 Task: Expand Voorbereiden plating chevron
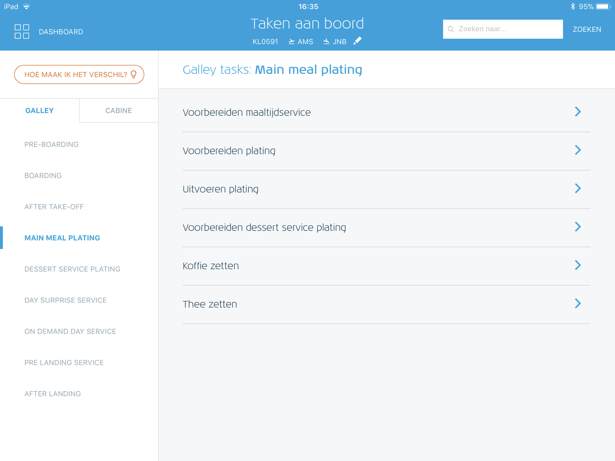pyautogui.click(x=578, y=150)
